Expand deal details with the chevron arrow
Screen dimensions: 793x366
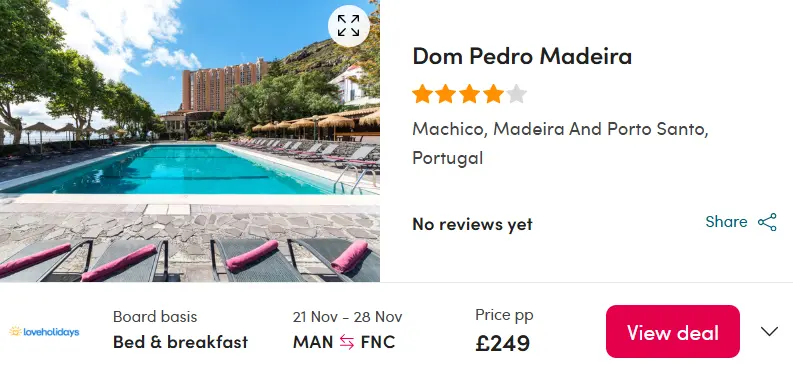tap(769, 332)
